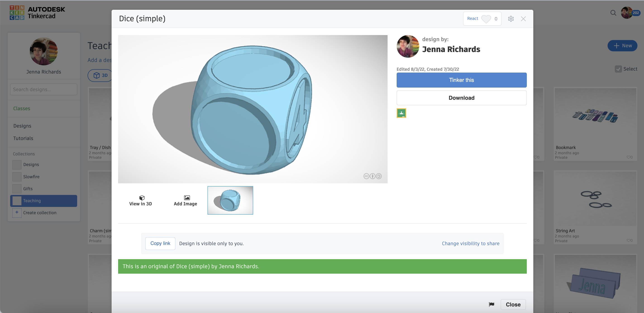Viewport: 644px width, 313px height.
Task: Click the Google Classroom share icon
Action: pos(401,113)
